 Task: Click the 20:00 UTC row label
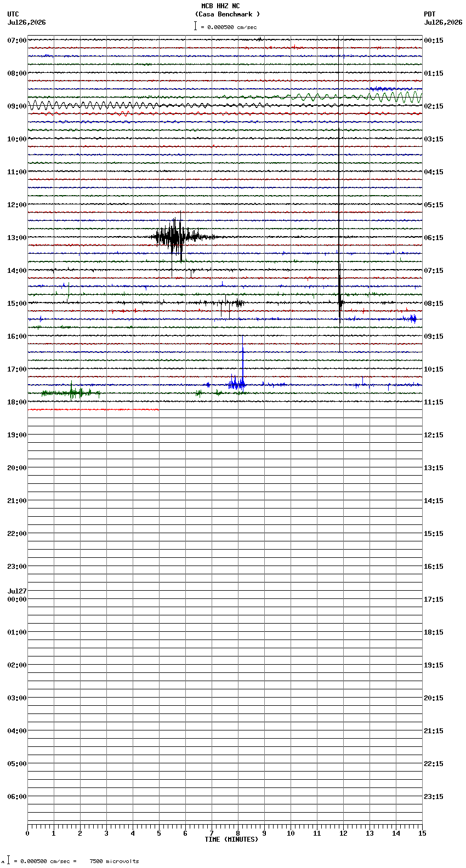(17, 468)
